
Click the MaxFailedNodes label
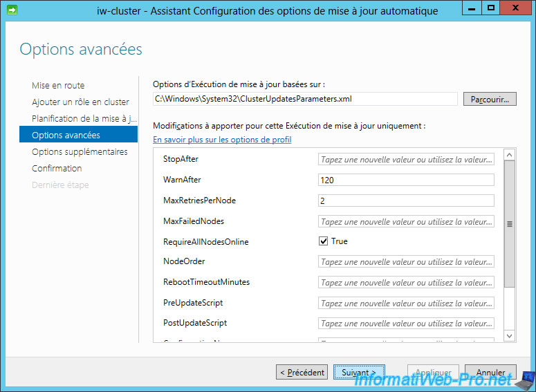(x=194, y=221)
